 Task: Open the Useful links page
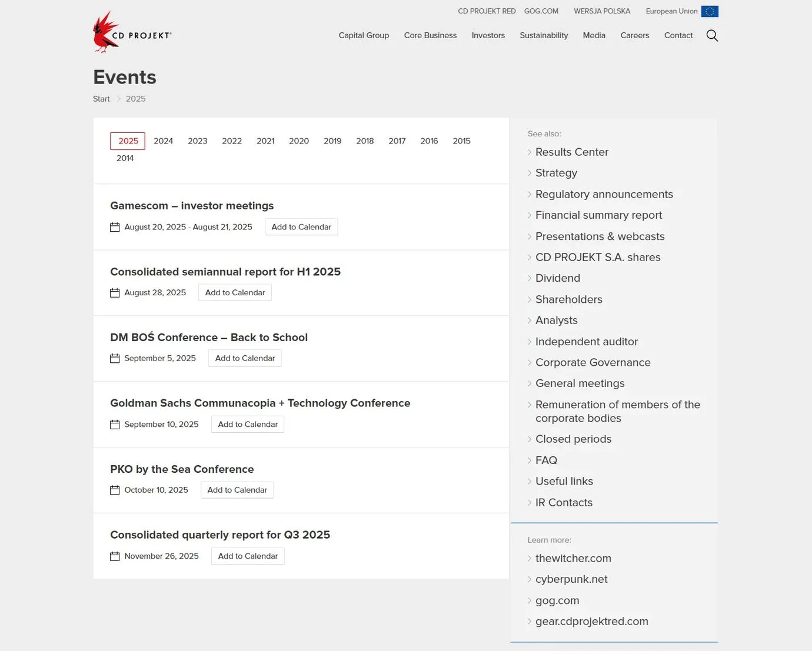[564, 482]
